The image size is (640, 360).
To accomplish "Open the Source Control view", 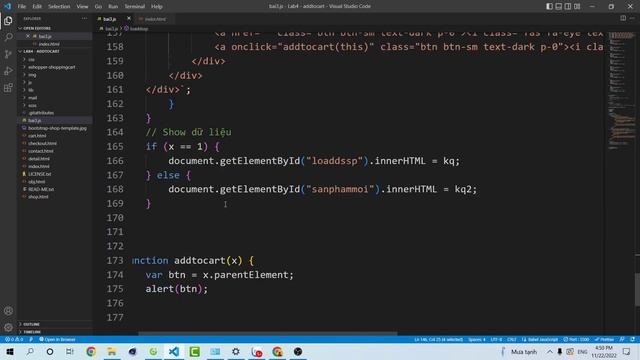I will pos(8,54).
